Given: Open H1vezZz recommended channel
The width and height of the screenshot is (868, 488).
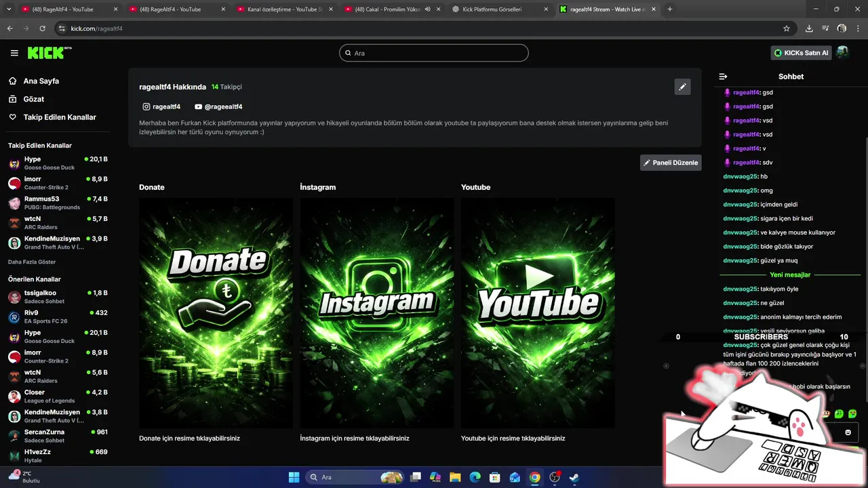Looking at the screenshot, I should tap(58, 455).
